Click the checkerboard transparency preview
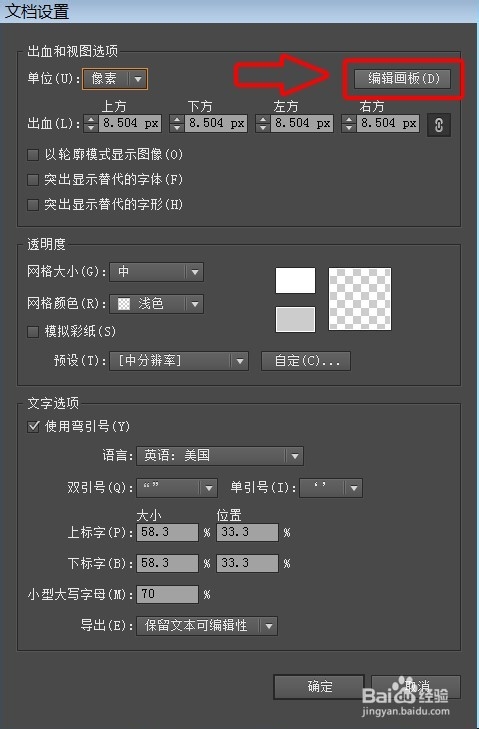 point(360,299)
